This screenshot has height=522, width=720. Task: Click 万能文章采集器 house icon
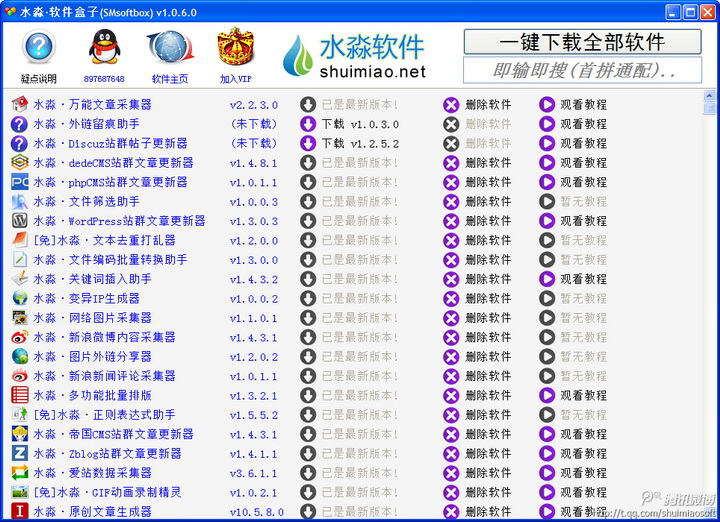pos(19,104)
